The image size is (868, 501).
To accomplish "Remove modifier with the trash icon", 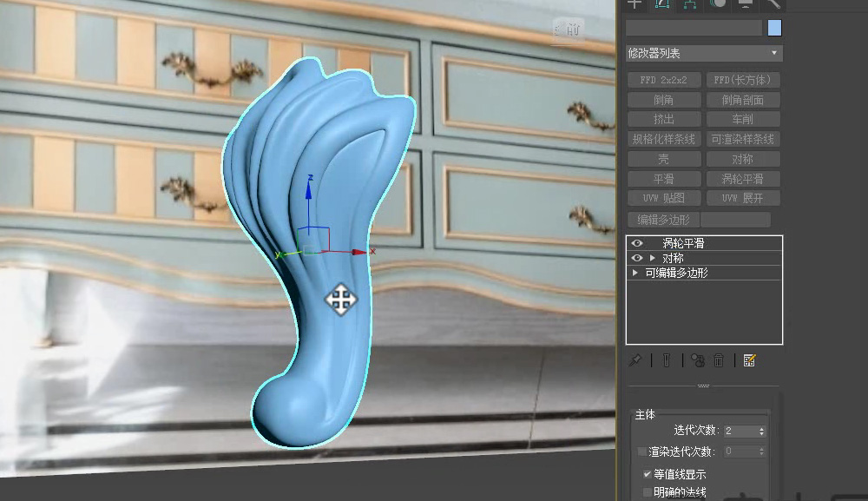I will point(719,360).
